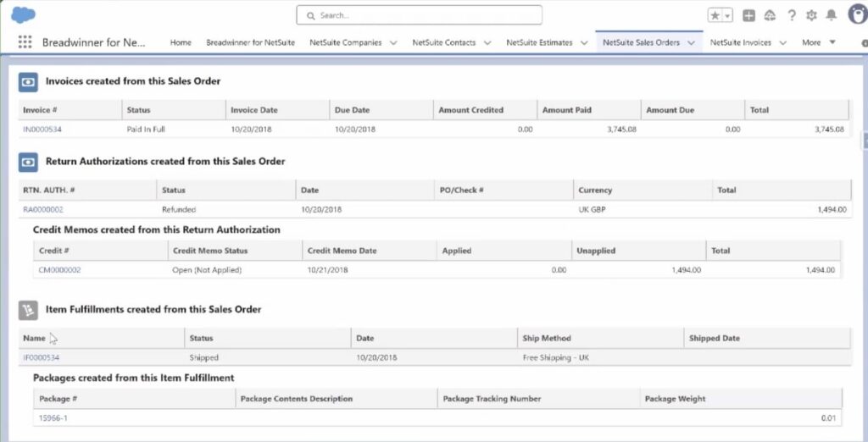The height and width of the screenshot is (442, 868).
Task: Select the Shipped status cell
Action: (203, 358)
